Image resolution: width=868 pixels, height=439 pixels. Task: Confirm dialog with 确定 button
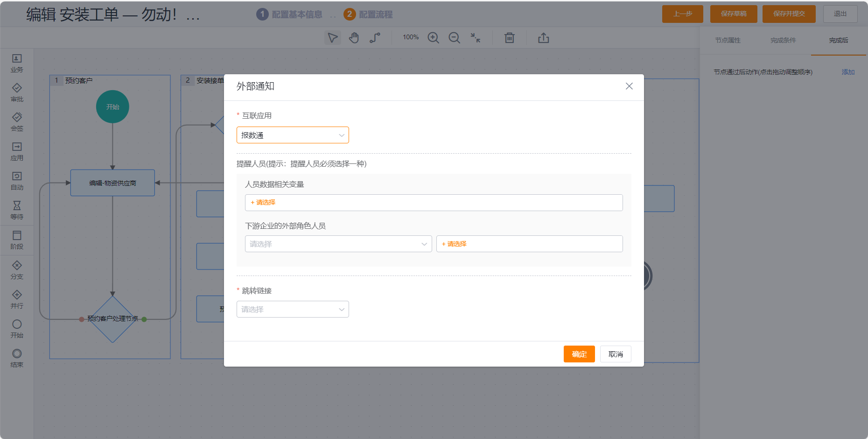579,354
